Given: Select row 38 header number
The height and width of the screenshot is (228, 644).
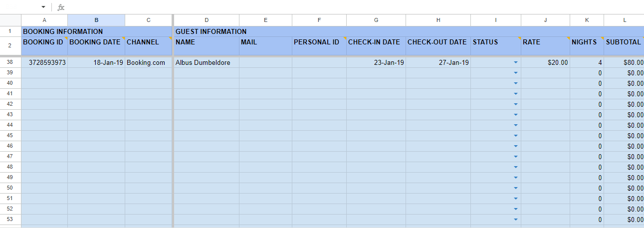Looking at the screenshot, I should tap(10, 62).
